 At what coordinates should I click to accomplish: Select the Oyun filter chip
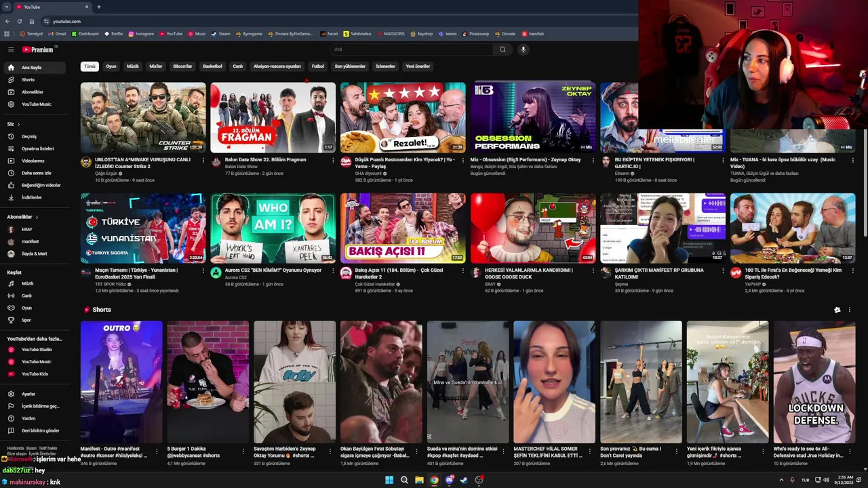[x=111, y=66]
